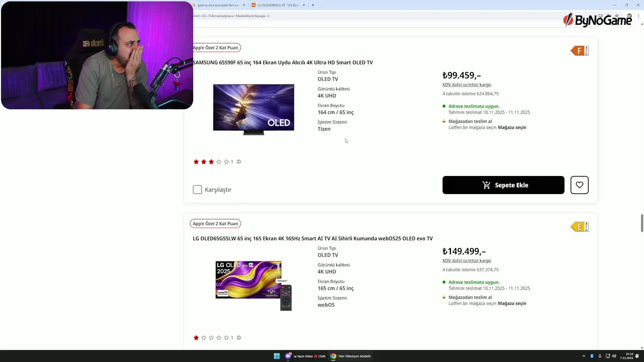
Task: Click rating info icon of LG TV
Action: (x=238, y=338)
